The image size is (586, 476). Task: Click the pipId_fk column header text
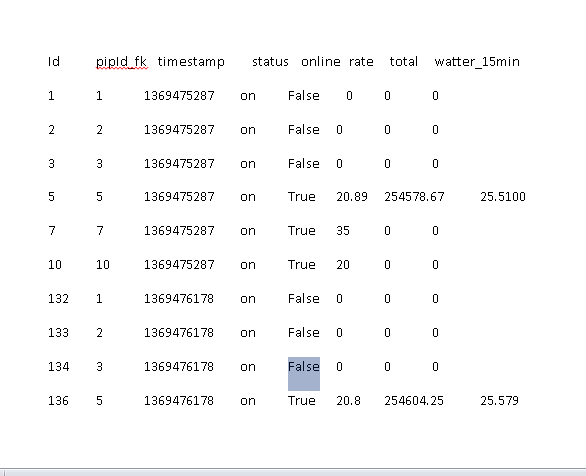[x=121, y=62]
